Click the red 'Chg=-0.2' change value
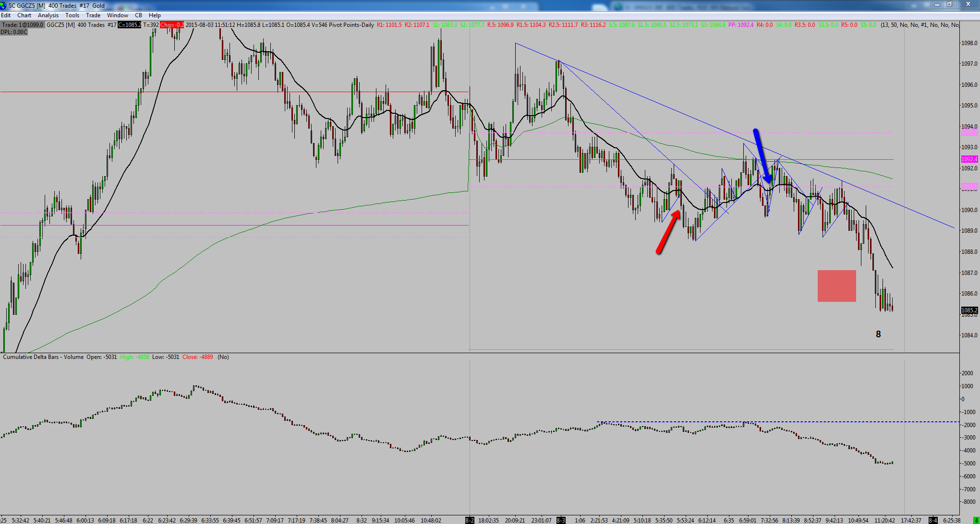 (x=172, y=25)
